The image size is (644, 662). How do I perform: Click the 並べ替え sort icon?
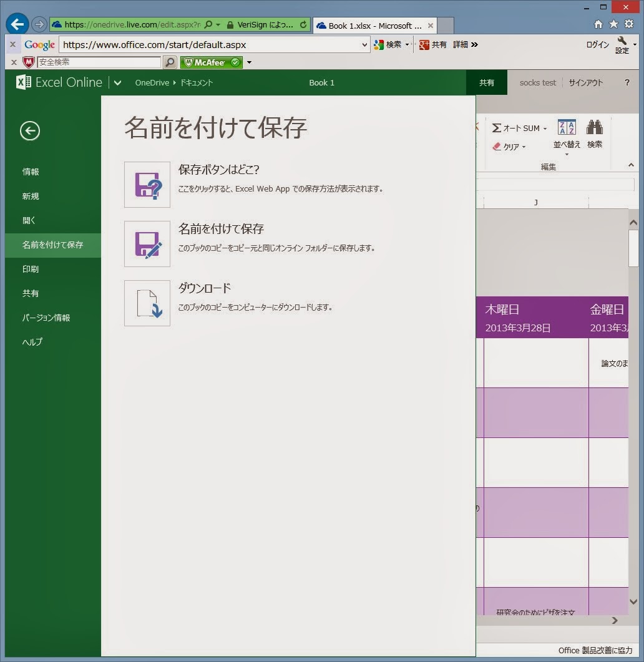coord(567,127)
